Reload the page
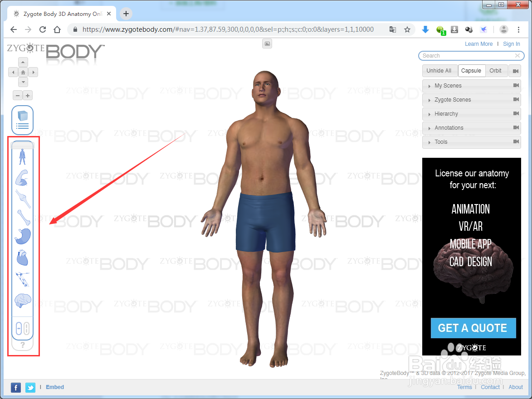The image size is (532, 399). tap(43, 29)
